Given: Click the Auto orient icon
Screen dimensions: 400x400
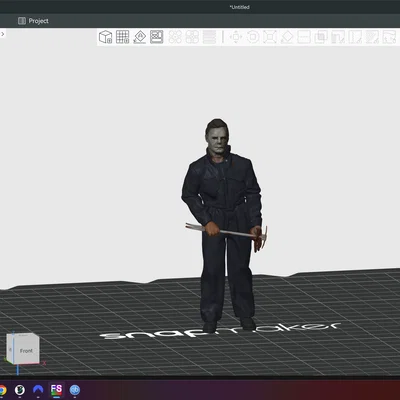Looking at the screenshot, I should 140,37.
